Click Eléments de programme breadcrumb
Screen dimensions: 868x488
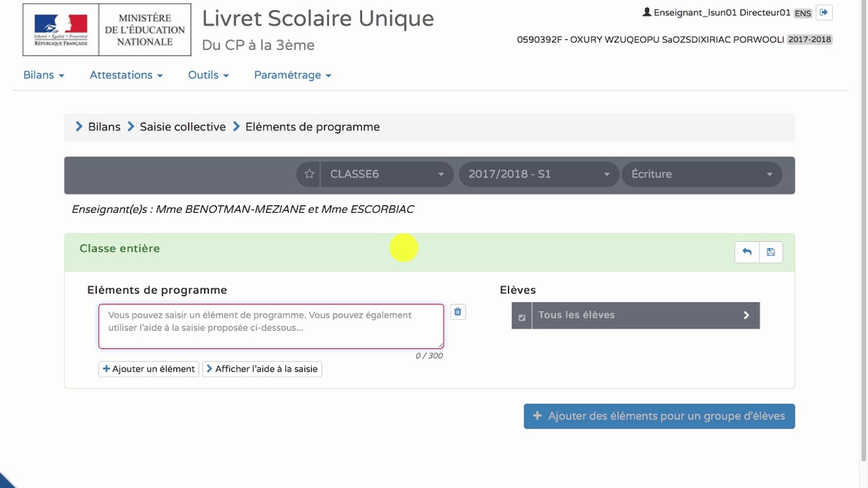point(313,127)
